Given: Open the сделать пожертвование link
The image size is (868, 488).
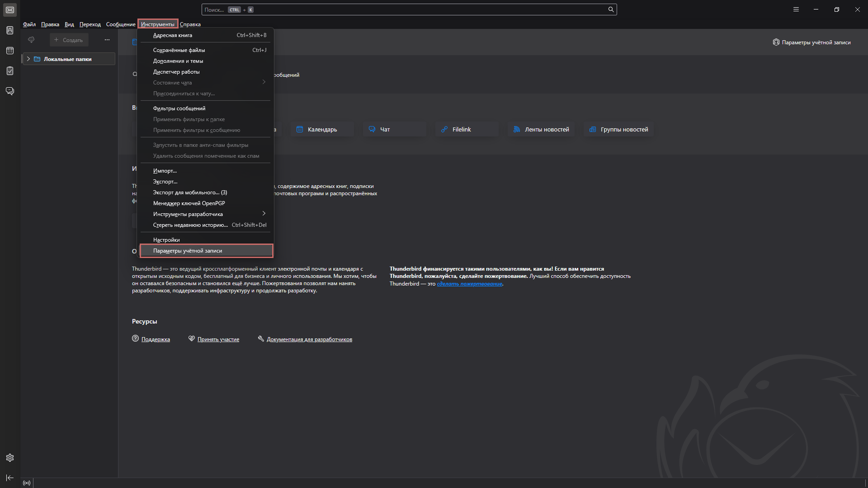Looking at the screenshot, I should pos(469,284).
